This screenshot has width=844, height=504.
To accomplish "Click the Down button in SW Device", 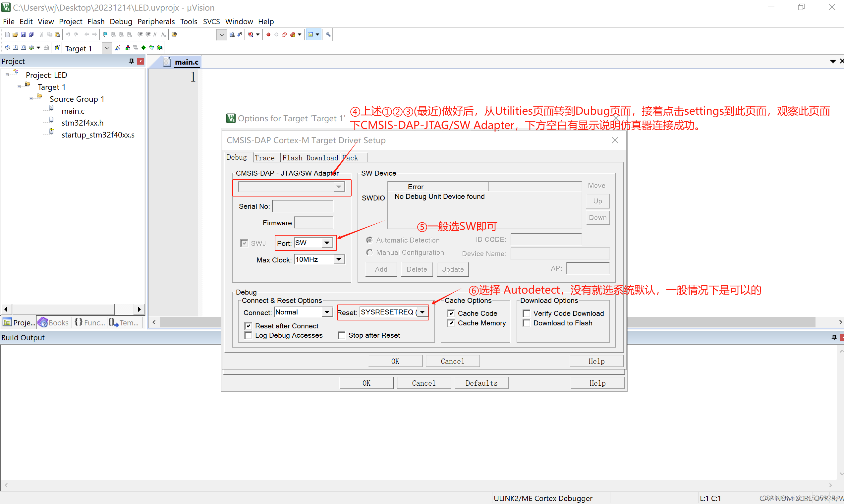I will click(598, 218).
